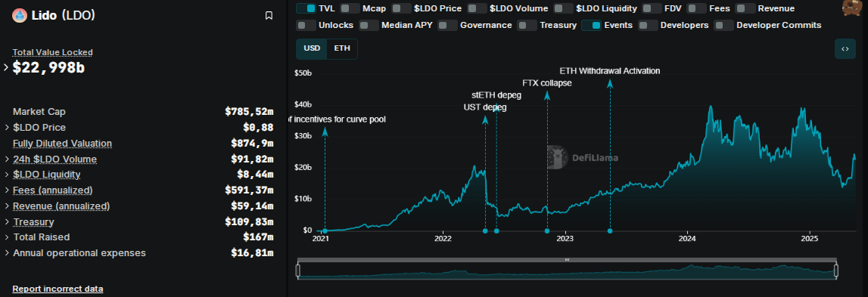Click the left handle of the range slider

coord(298,271)
